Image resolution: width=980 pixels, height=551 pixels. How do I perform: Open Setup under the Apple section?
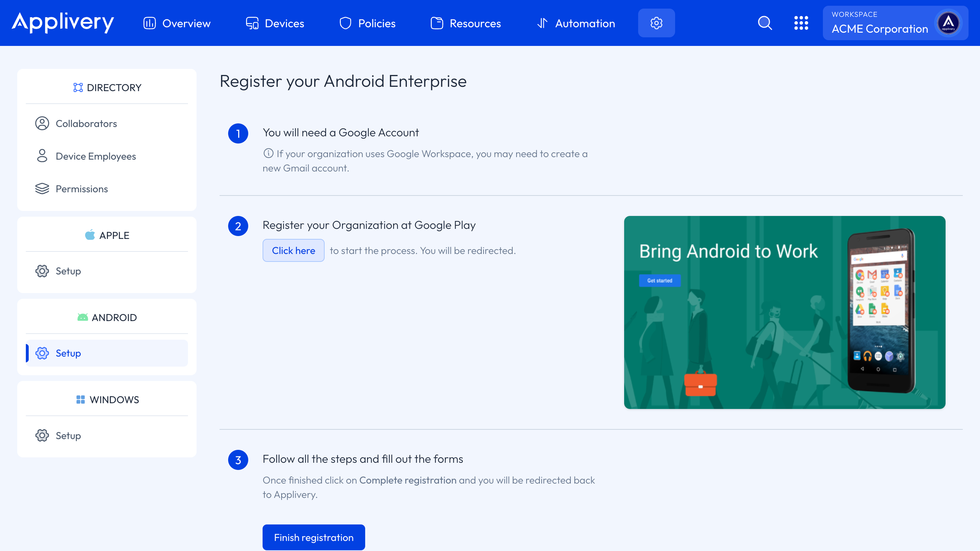[x=69, y=271]
